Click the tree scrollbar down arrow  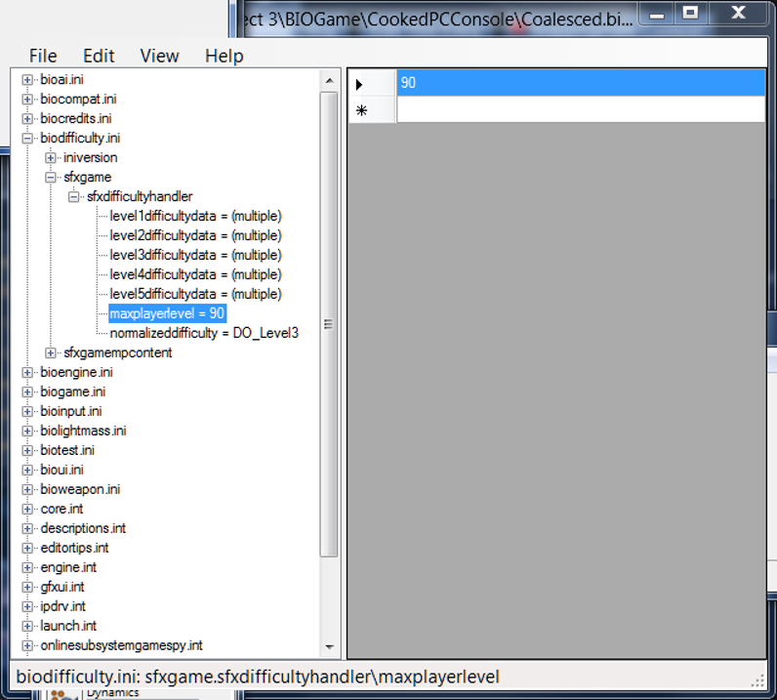[330, 647]
